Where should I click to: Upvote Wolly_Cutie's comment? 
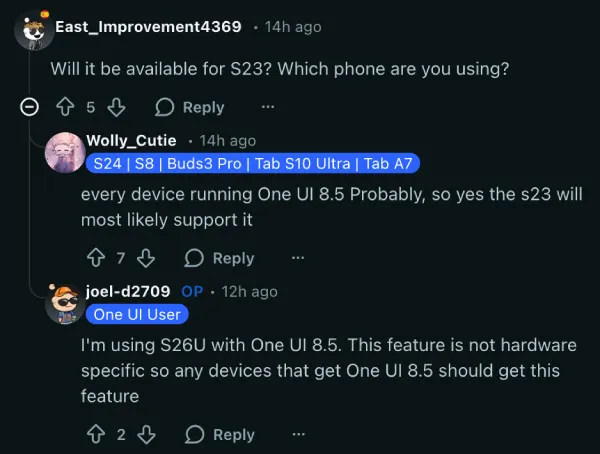coord(97,258)
